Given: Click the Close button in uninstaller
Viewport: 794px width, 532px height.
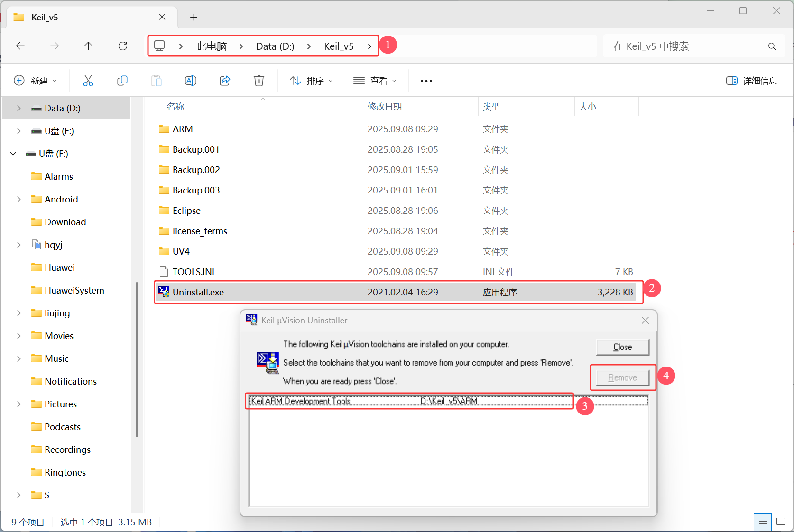Looking at the screenshot, I should coord(623,347).
